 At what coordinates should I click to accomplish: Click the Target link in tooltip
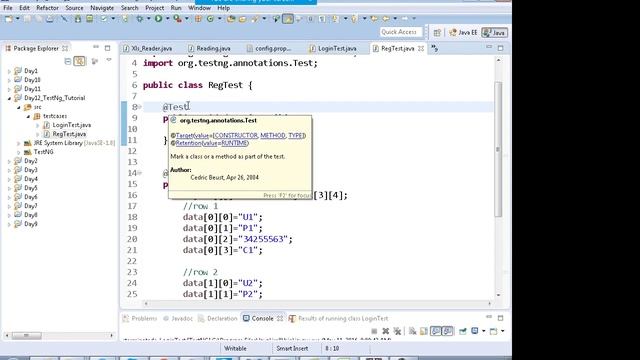point(184,136)
